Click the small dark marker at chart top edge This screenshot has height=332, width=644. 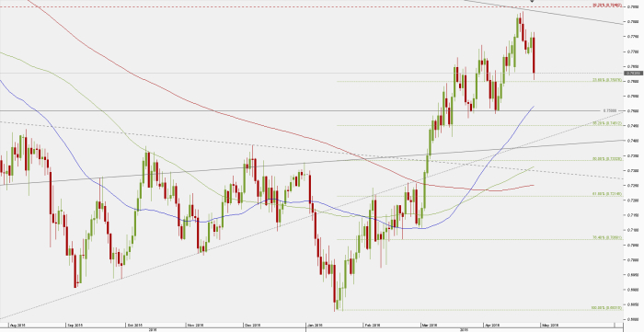[533, 1]
